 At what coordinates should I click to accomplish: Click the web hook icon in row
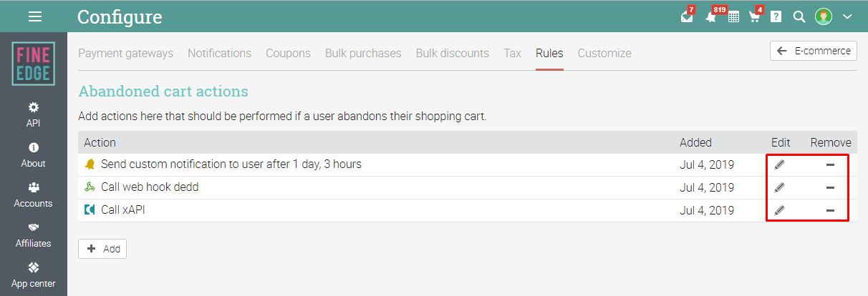(x=90, y=187)
